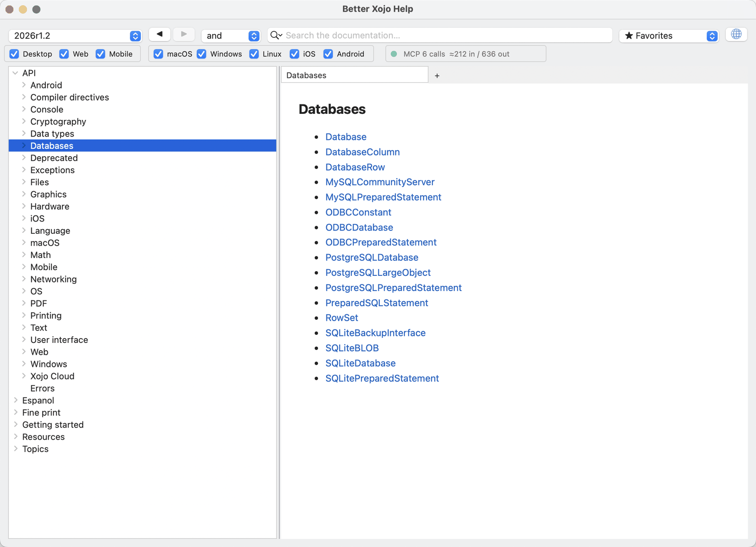
Task: Click the search magnifier icon
Action: [x=276, y=35]
